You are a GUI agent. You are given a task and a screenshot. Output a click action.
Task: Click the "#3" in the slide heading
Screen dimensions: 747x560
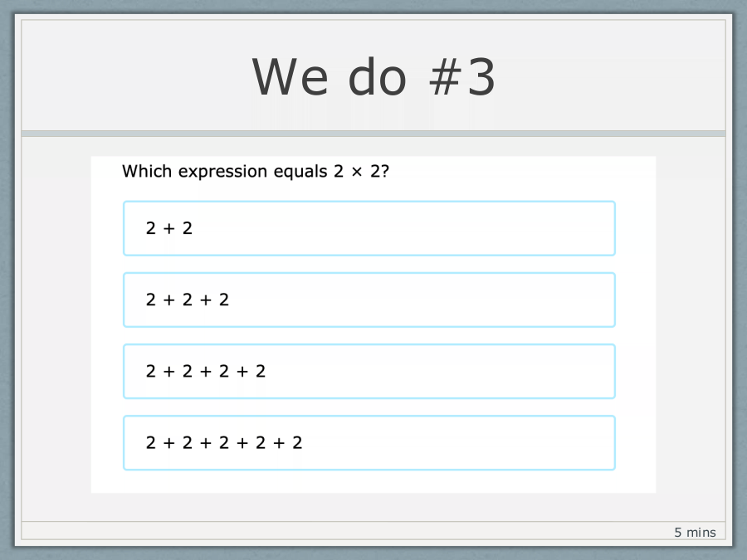[462, 76]
